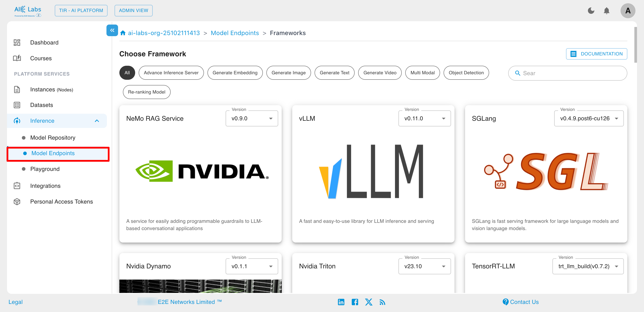Focus the framework search field
Screen dimensions: 644x312
(x=568, y=73)
